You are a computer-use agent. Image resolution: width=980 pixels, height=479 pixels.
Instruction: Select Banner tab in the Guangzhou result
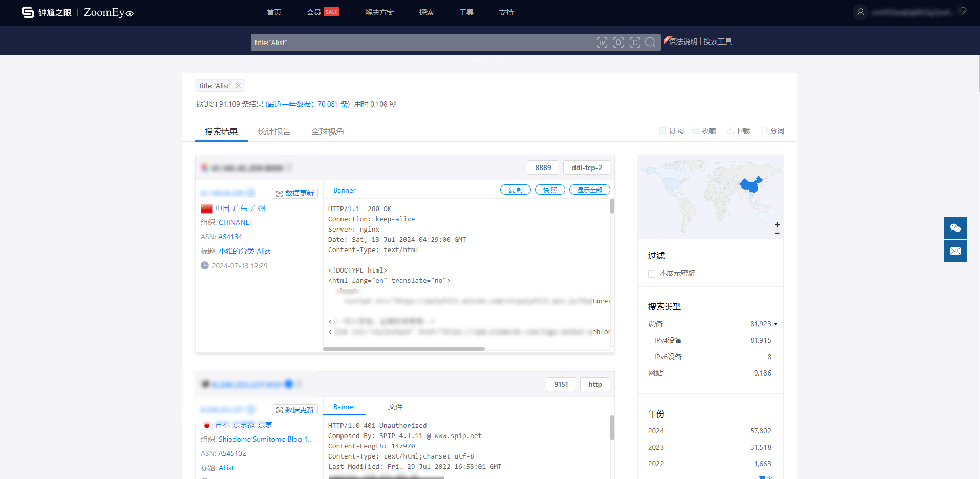(x=345, y=190)
